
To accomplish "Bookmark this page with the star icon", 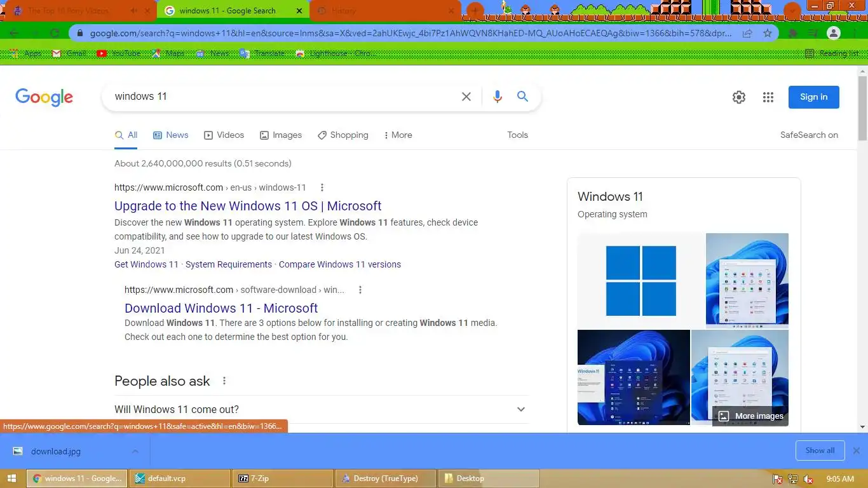I will click(768, 33).
